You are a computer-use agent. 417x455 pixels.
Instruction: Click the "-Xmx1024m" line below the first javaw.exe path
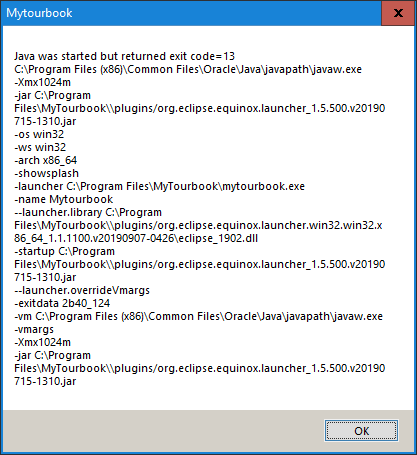pos(42,82)
